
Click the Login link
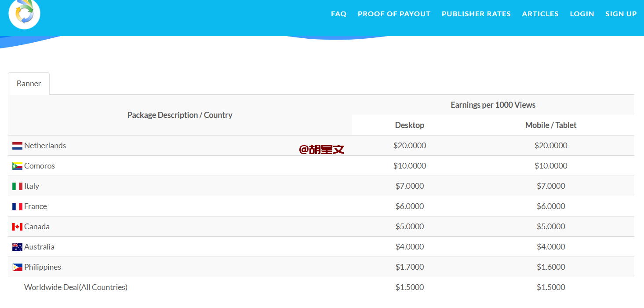pos(582,14)
